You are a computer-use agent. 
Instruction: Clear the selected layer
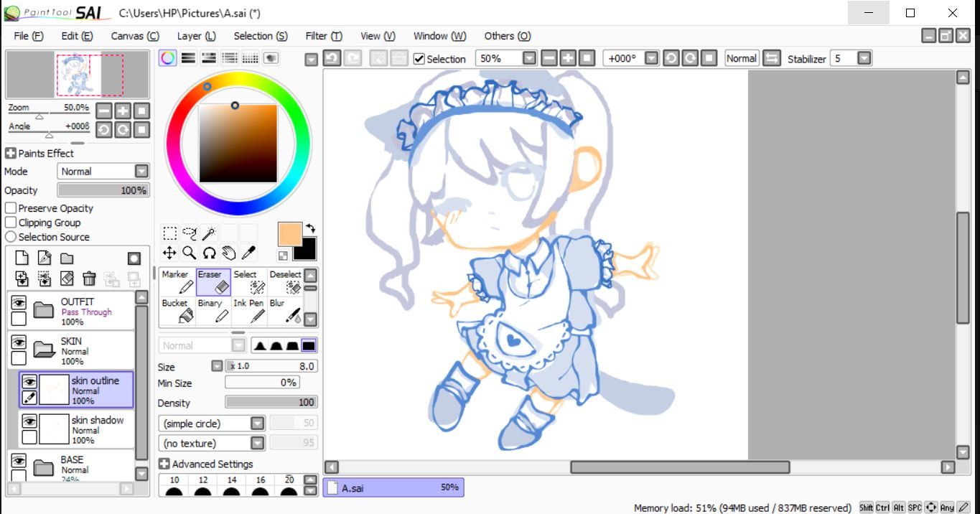(x=66, y=278)
